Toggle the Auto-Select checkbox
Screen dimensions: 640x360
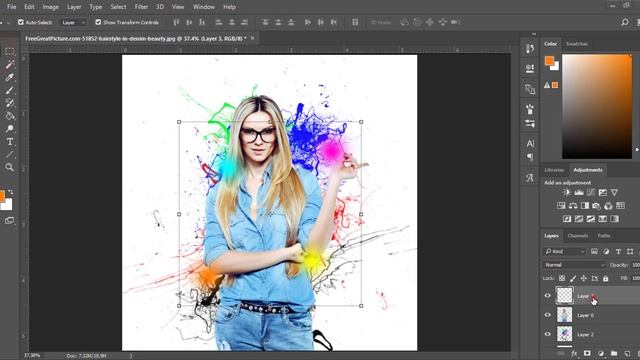click(x=21, y=22)
